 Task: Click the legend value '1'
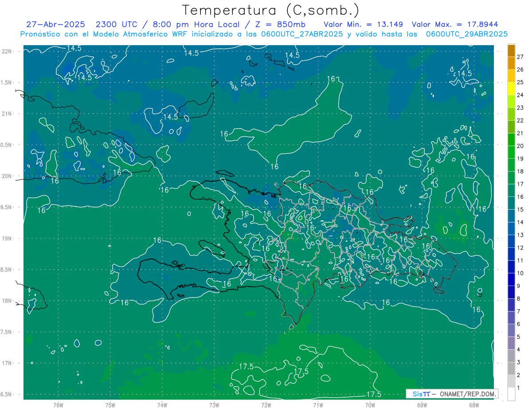[519, 388]
